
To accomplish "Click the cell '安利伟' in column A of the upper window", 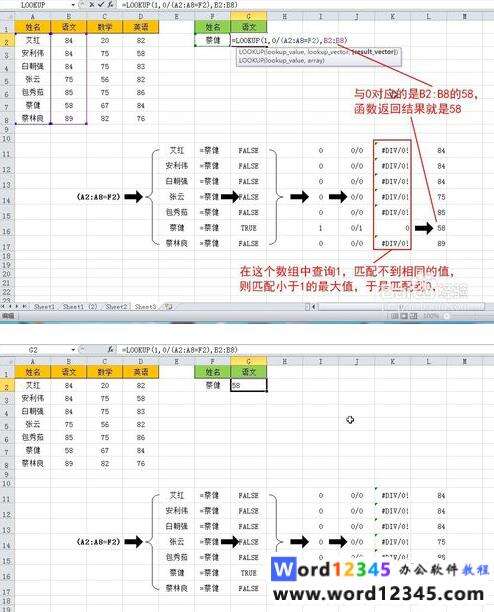I will point(33,53).
